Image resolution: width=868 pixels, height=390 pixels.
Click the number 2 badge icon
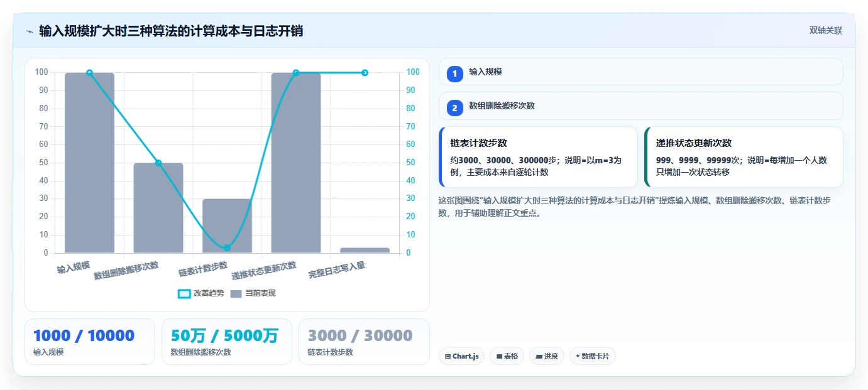pyautogui.click(x=455, y=108)
